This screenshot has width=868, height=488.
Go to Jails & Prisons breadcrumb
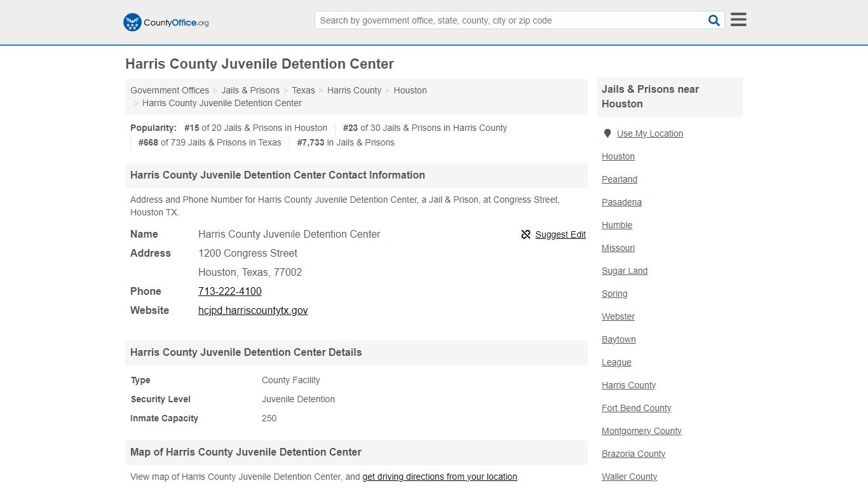250,90
